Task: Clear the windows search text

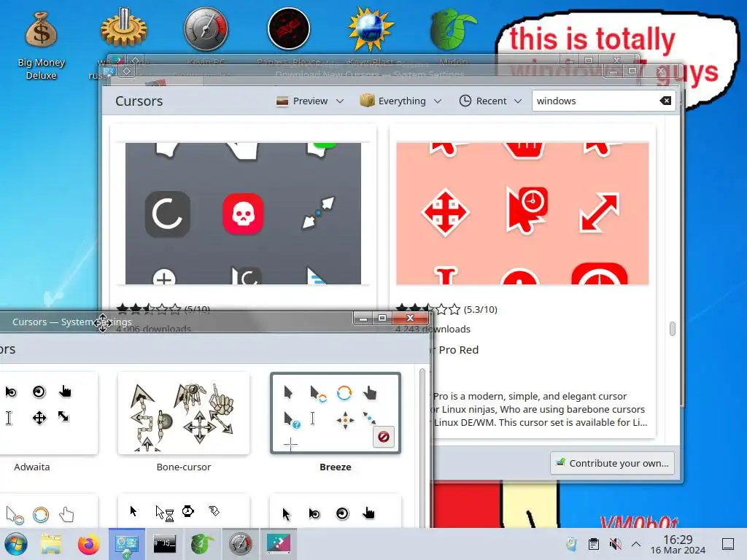Action: (x=665, y=101)
